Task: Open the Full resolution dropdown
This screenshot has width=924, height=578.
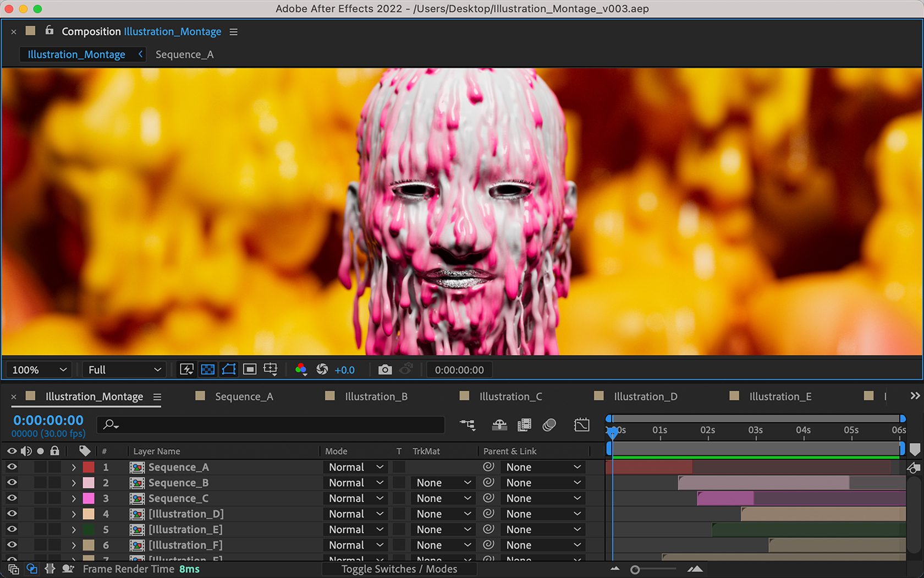Action: tap(124, 370)
